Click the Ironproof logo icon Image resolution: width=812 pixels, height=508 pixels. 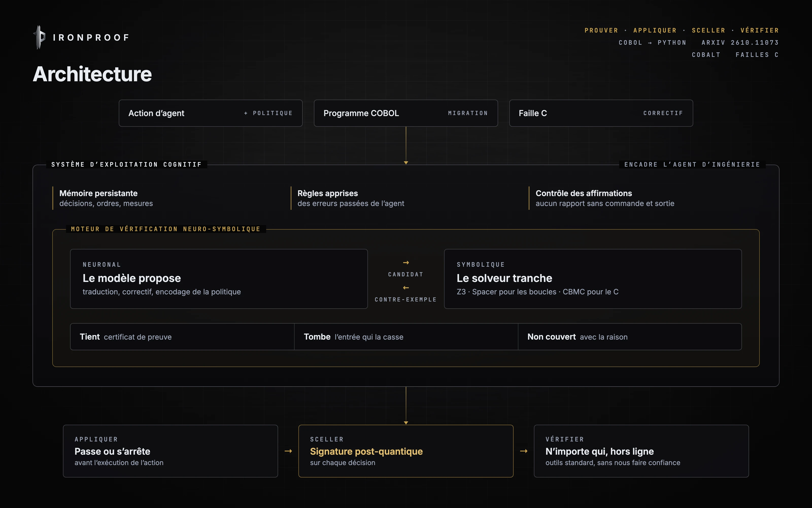click(39, 37)
